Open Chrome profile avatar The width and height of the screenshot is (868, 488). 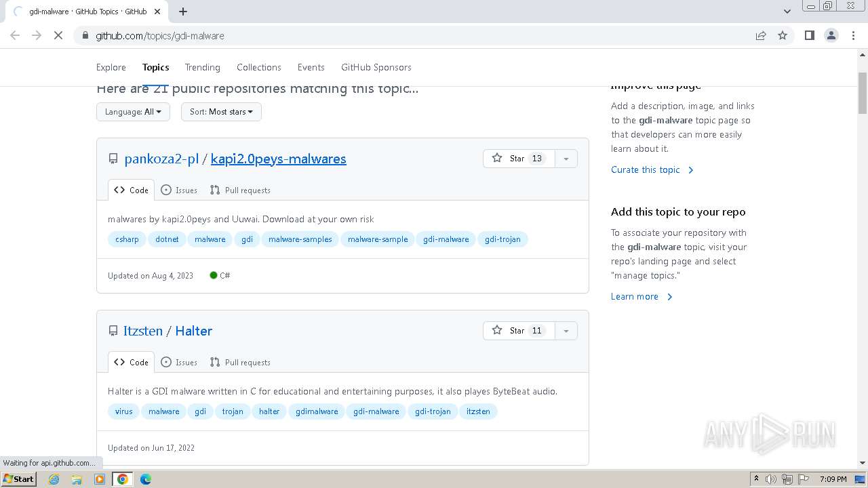831,35
